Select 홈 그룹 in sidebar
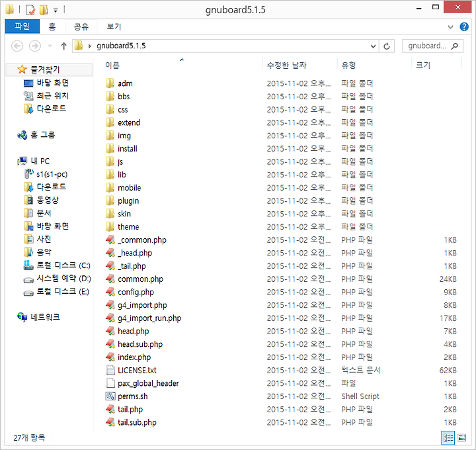This screenshot has height=450, width=476. 42,134
